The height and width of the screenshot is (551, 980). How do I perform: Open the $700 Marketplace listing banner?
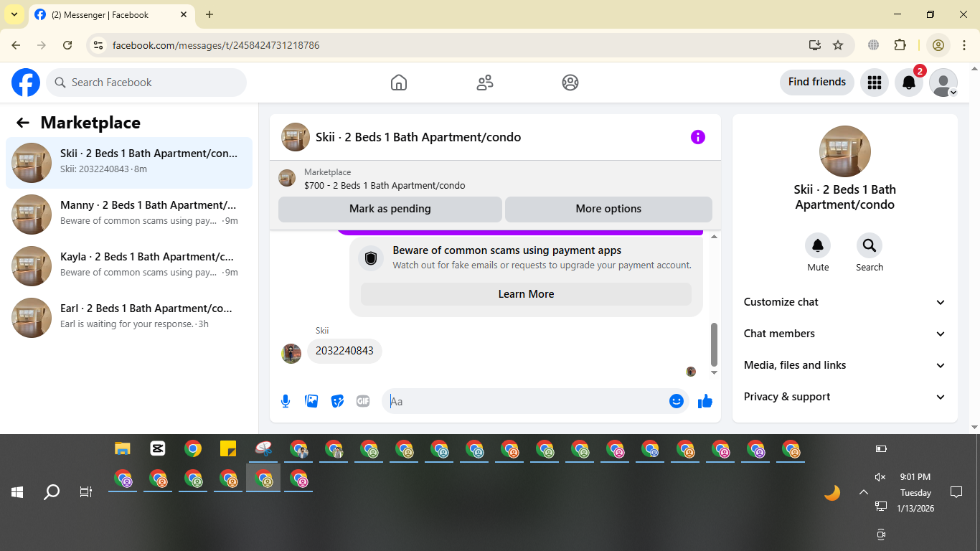(x=495, y=179)
